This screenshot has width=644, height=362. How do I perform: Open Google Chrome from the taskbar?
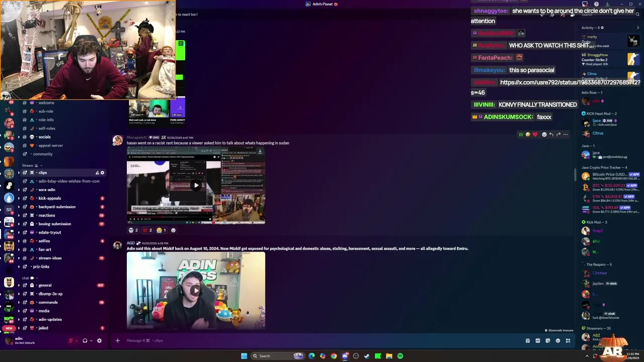334,356
